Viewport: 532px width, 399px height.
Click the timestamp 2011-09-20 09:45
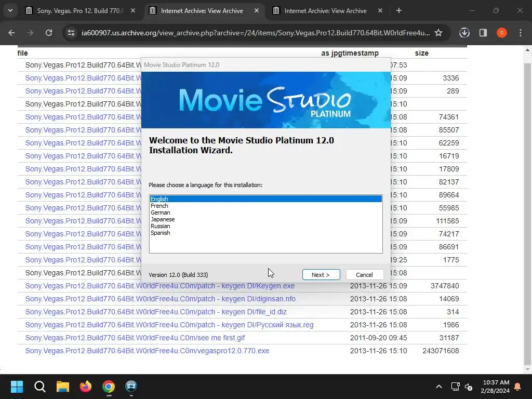click(379, 338)
